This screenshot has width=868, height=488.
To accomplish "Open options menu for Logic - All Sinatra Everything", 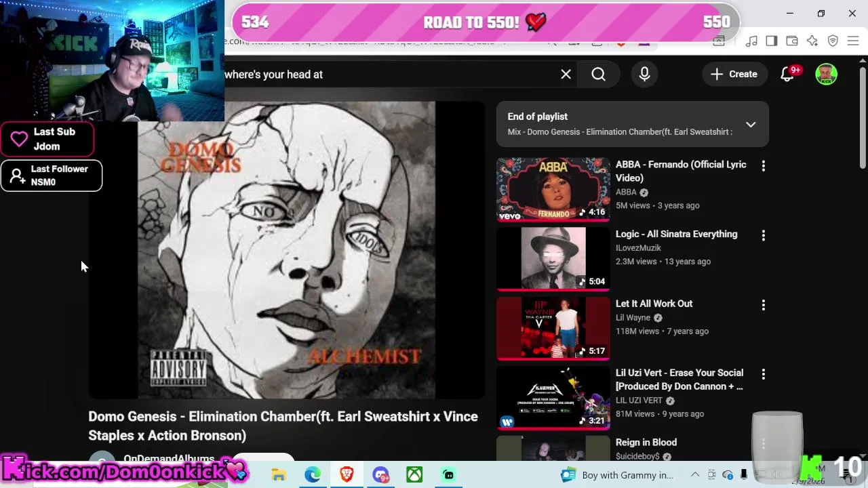I will pyautogui.click(x=764, y=236).
